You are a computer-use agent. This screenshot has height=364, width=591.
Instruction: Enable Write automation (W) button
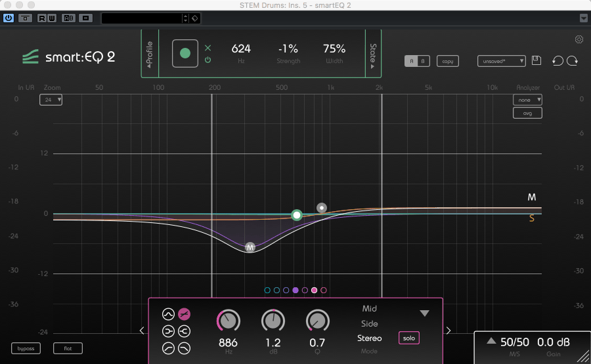[x=52, y=18]
